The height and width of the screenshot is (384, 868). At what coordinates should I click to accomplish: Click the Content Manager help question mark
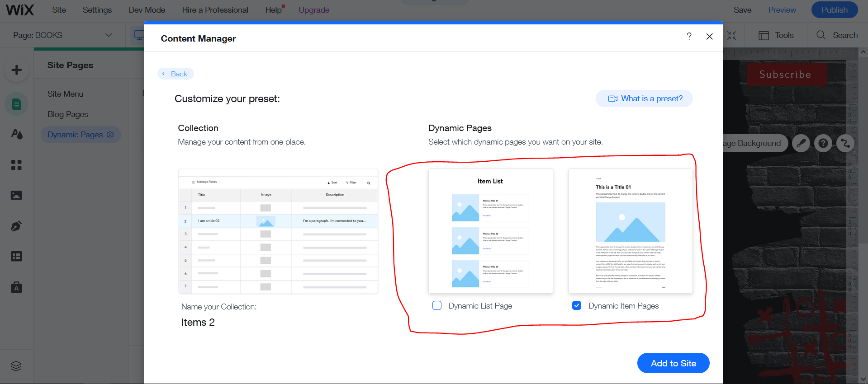coord(689,36)
